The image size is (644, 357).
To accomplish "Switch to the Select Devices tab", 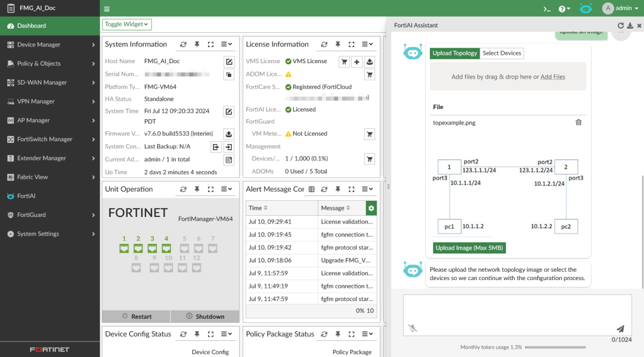I will [x=501, y=53].
